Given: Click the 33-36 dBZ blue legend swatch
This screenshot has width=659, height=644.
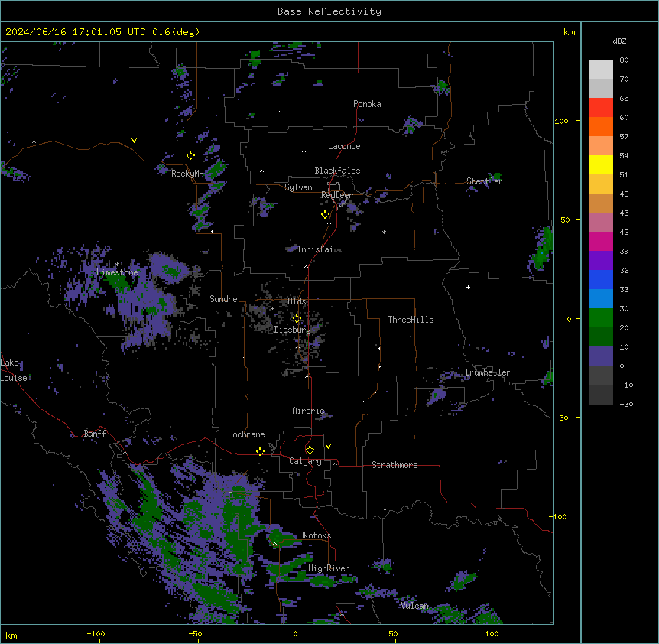Looking at the screenshot, I should pyautogui.click(x=601, y=279).
